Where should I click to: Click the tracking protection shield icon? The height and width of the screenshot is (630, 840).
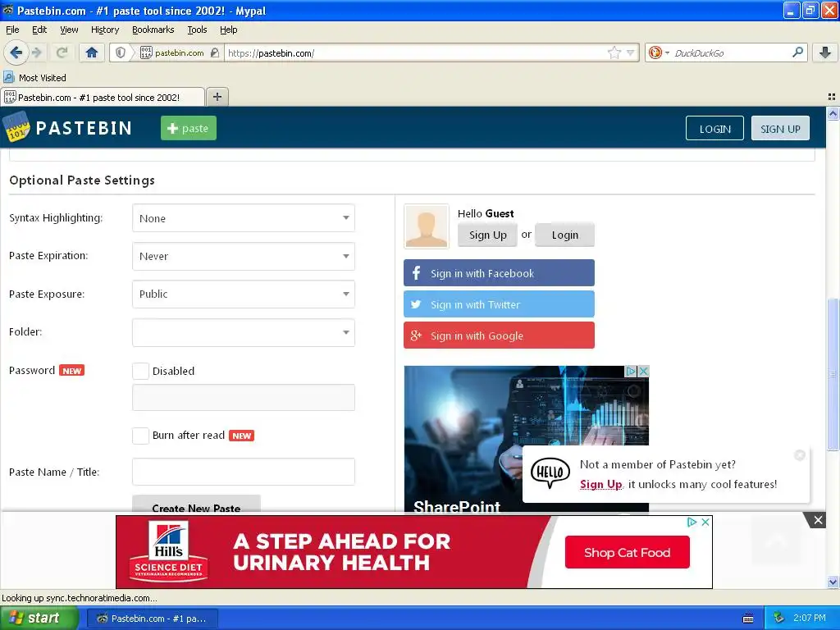pos(121,52)
